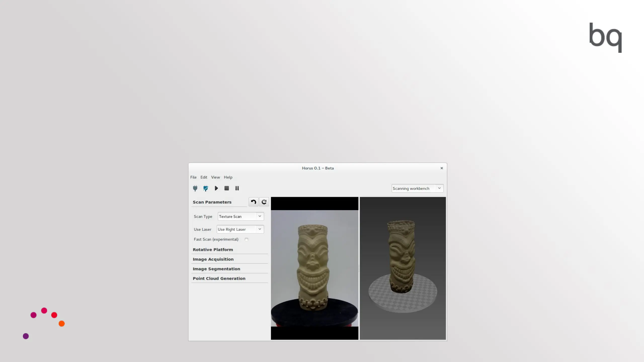Open the File menu
Screen dimensions: 644x362
(193, 177)
